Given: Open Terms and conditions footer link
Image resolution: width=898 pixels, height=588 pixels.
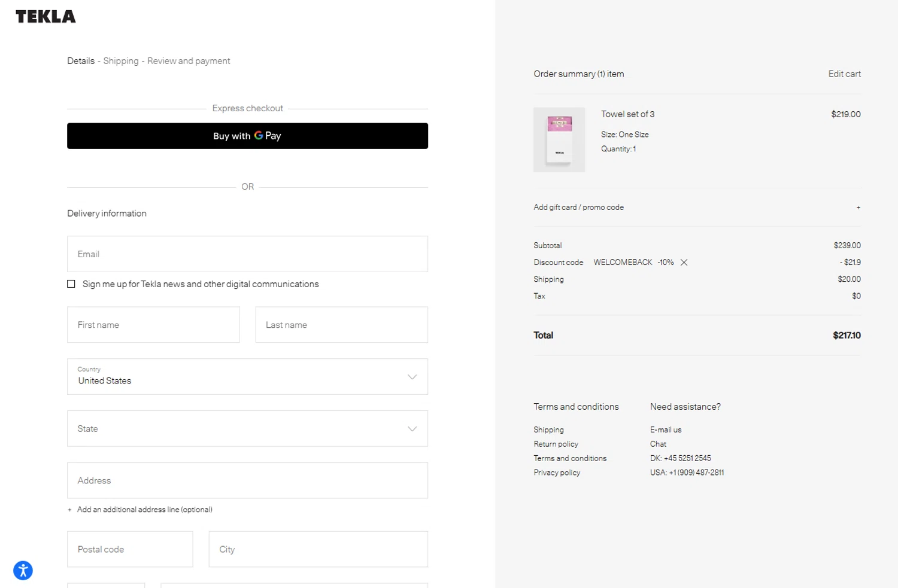Looking at the screenshot, I should (x=570, y=459).
